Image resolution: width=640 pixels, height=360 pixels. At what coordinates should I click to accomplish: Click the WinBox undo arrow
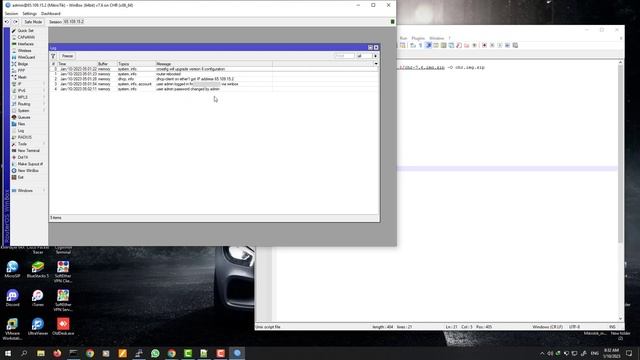[7, 22]
